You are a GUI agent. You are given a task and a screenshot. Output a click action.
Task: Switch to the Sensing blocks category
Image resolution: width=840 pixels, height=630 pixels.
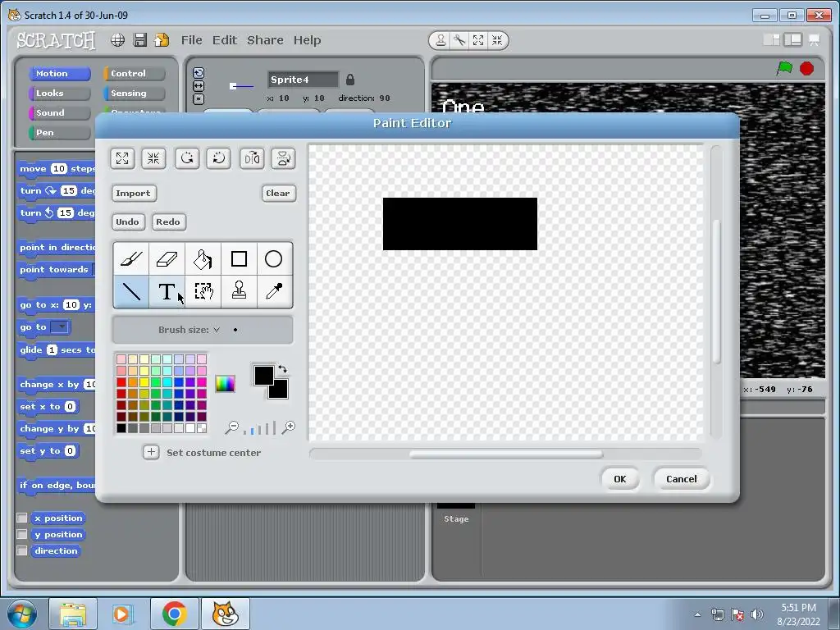point(135,94)
